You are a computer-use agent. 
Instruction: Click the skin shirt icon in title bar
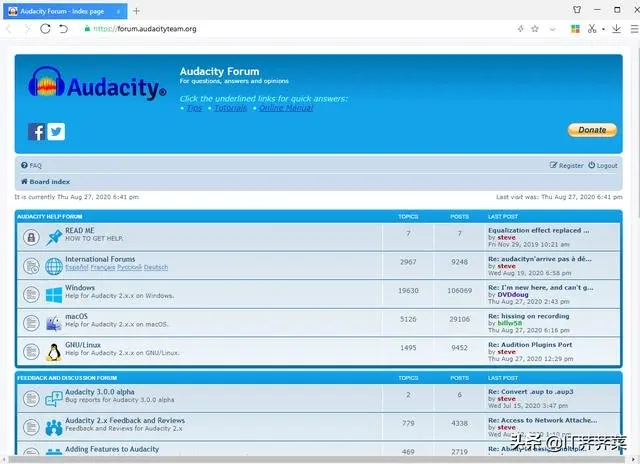point(577,10)
